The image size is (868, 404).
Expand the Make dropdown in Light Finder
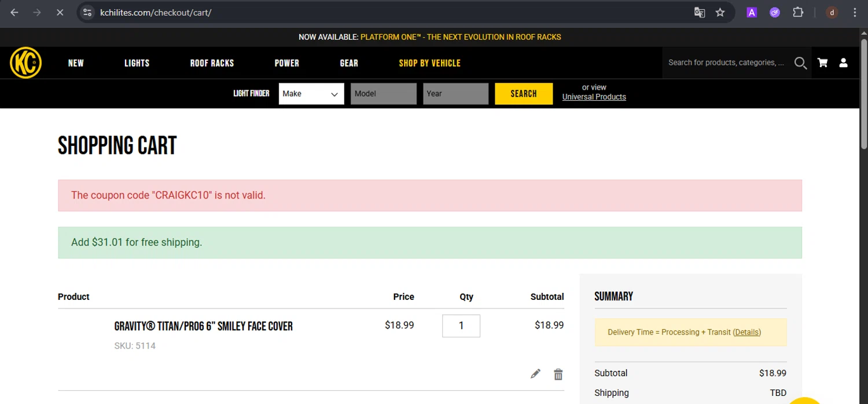pos(311,94)
